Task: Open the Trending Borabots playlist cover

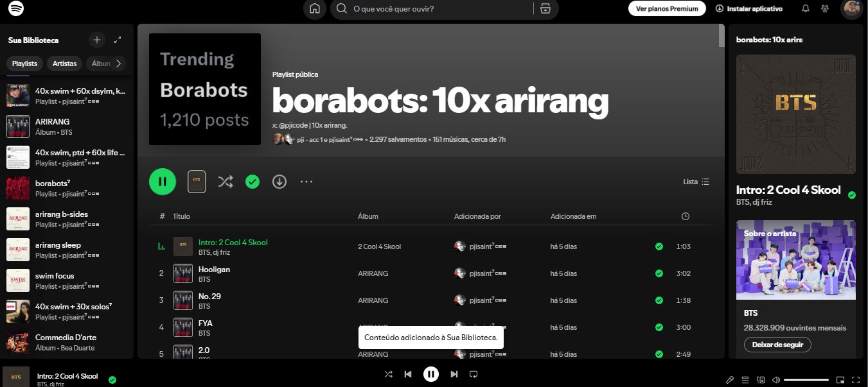Action: pyautogui.click(x=205, y=89)
